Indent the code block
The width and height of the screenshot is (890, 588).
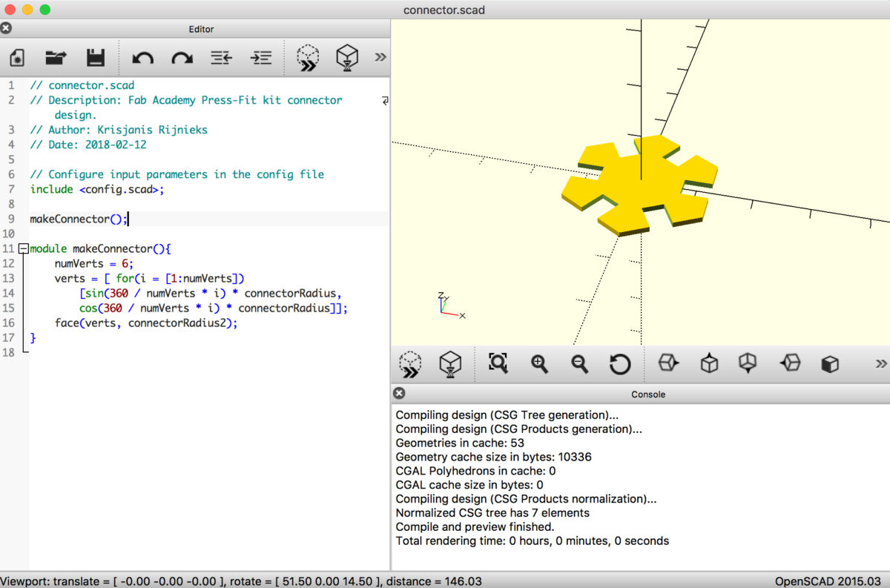point(260,57)
